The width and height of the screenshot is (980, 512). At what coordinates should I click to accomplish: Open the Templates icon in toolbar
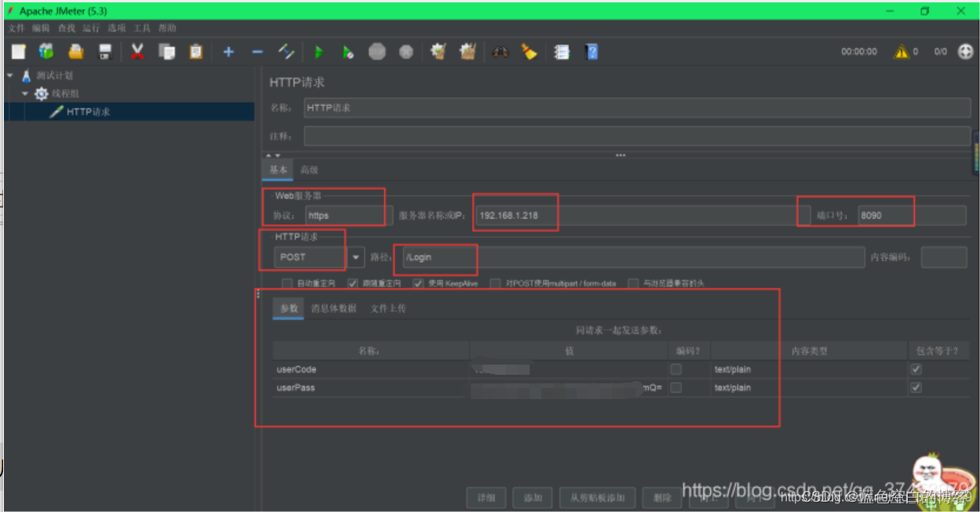[x=46, y=52]
